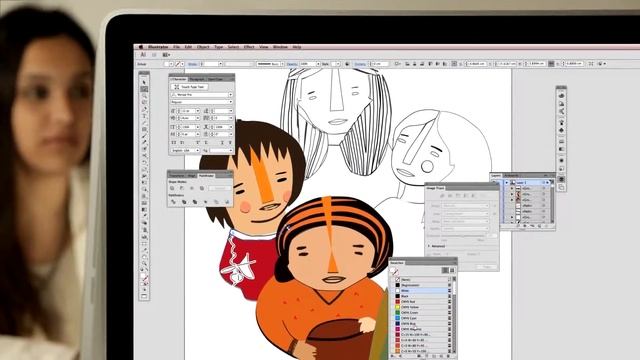Select the Selection tool (black arrow)

[x=144, y=82]
